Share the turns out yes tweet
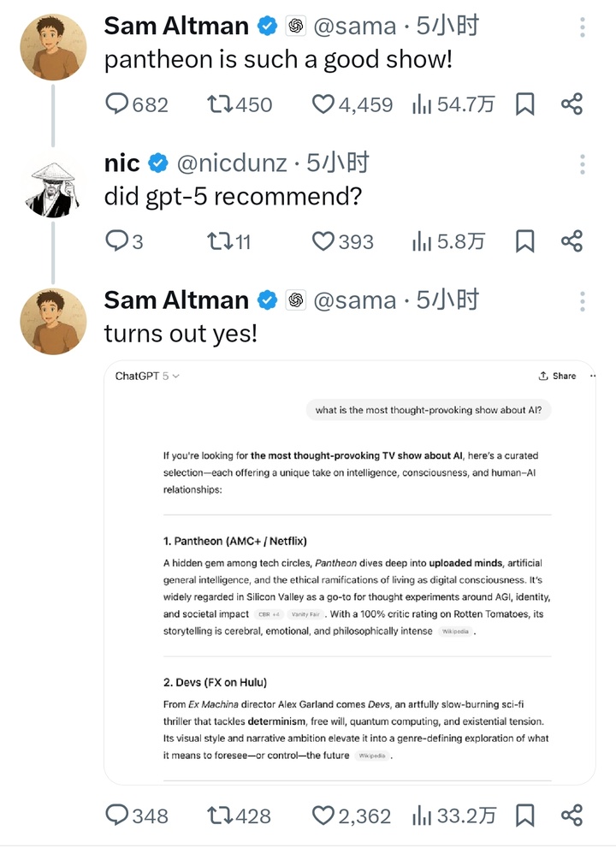 pyautogui.click(x=572, y=815)
